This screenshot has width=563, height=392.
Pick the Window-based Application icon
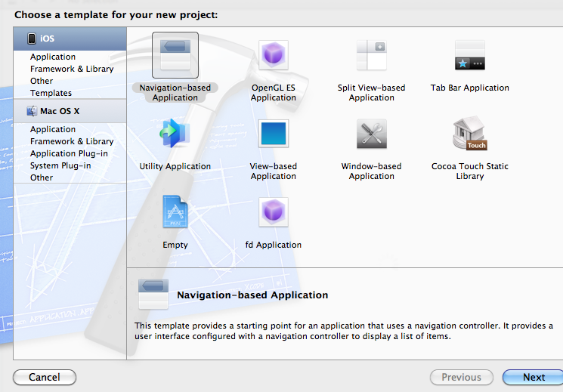coord(371,134)
